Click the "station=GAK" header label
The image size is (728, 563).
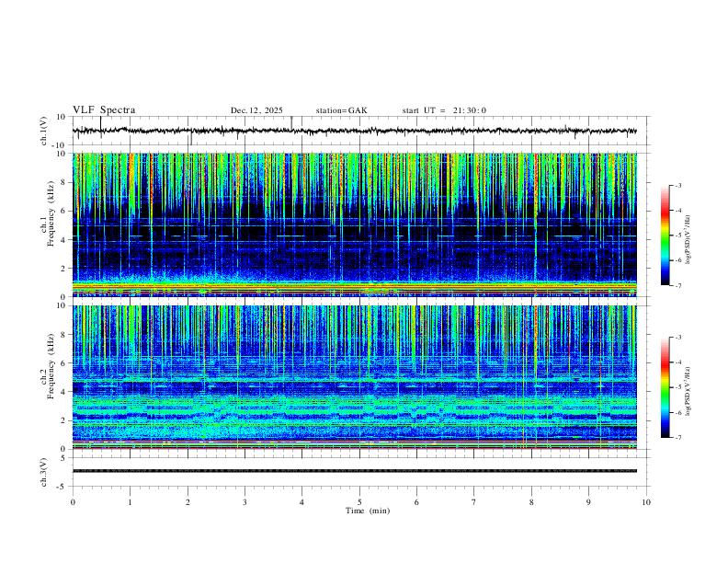coord(341,110)
